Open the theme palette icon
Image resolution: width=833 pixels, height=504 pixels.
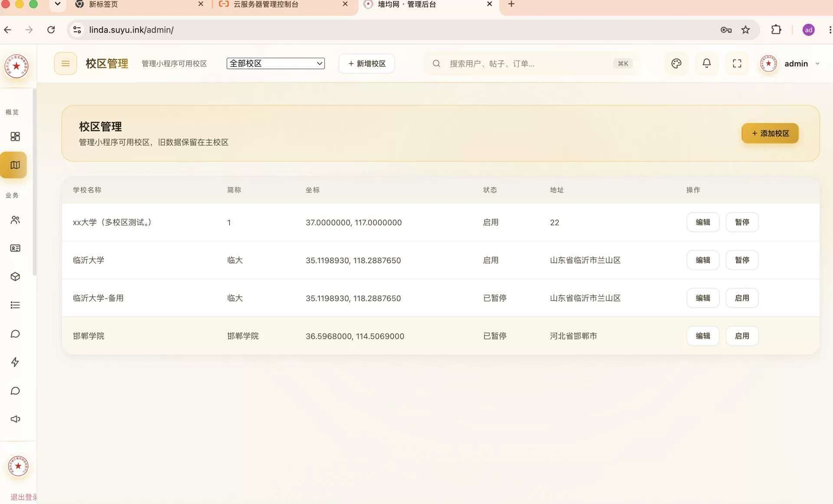pyautogui.click(x=676, y=63)
